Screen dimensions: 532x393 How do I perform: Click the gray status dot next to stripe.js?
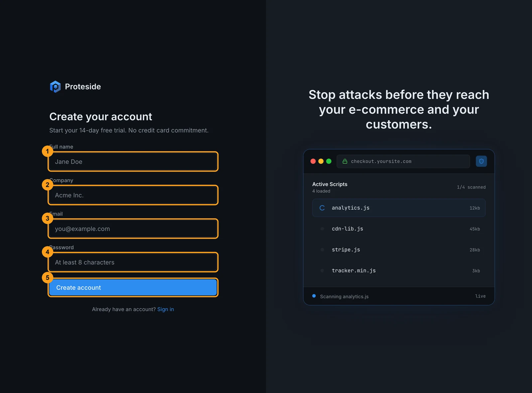pos(322,250)
